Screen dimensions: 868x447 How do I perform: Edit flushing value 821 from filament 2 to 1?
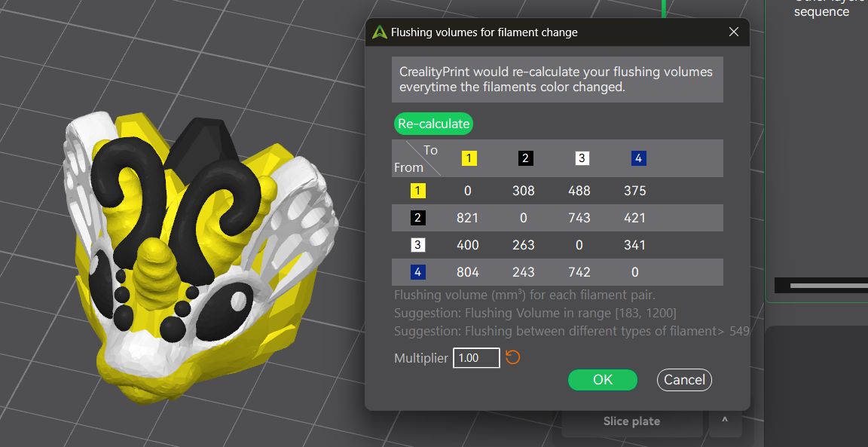click(467, 218)
